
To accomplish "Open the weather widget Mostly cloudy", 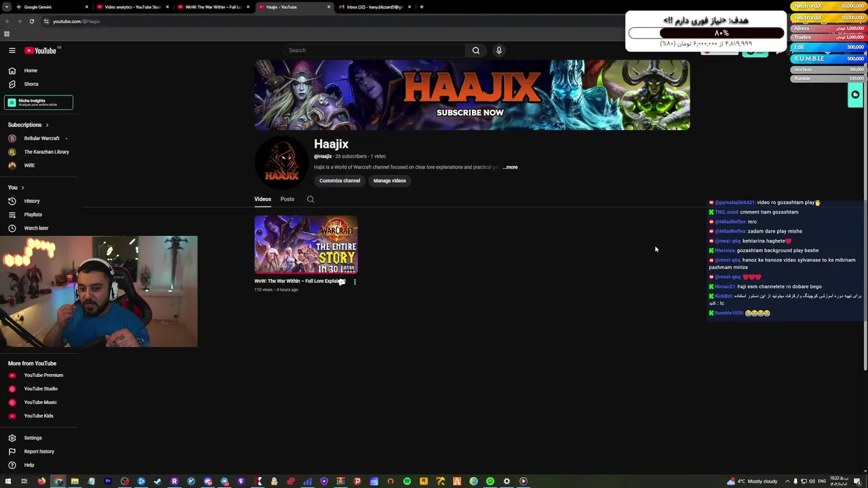I will pos(752,481).
